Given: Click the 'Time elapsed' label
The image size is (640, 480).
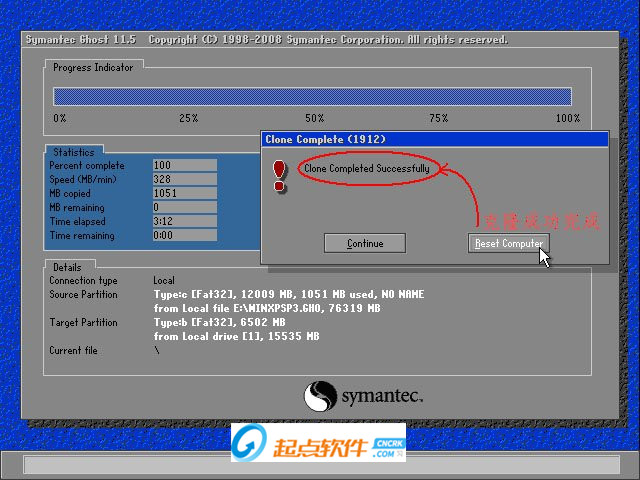Looking at the screenshot, I should [78, 221].
